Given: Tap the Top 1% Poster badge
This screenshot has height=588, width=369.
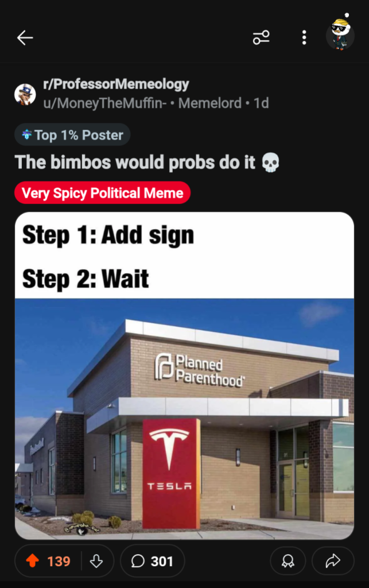Looking at the screenshot, I should (72, 135).
